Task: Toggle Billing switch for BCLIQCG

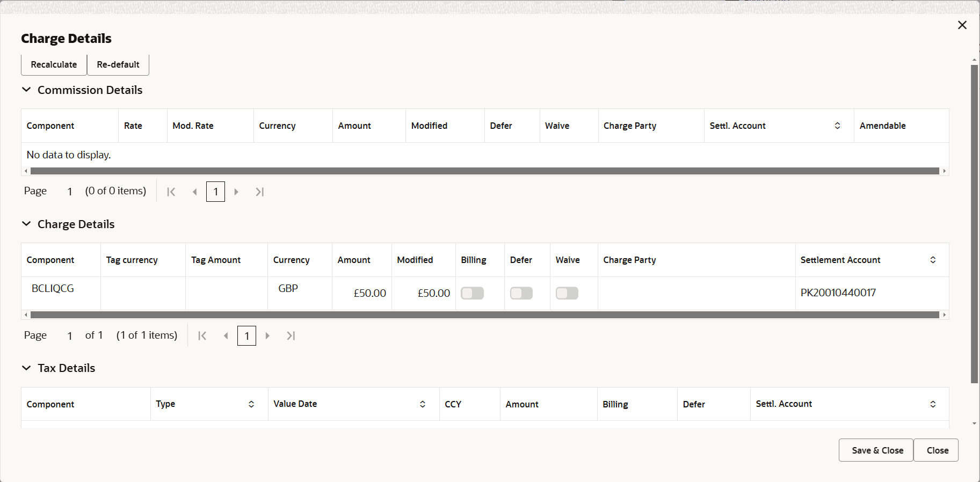Action: coord(473,293)
